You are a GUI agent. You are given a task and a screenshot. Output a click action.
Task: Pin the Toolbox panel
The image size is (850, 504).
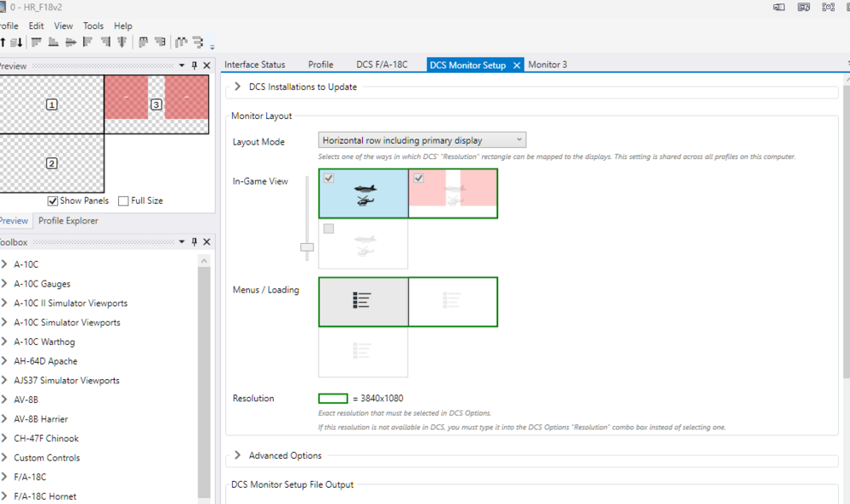194,241
